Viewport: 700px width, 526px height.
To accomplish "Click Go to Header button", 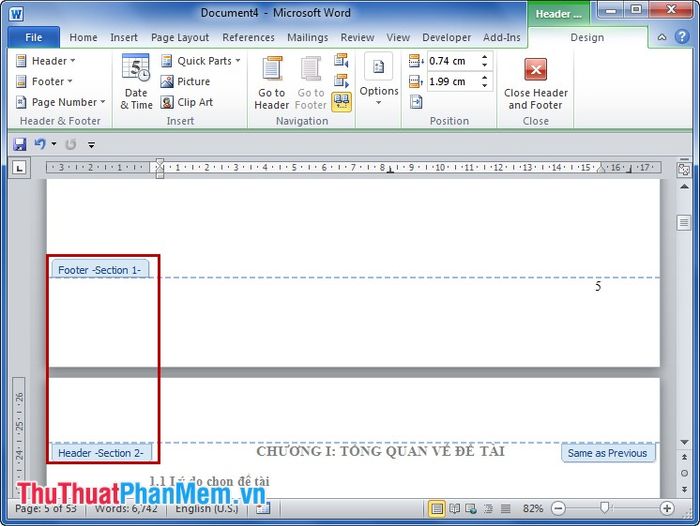I will [x=271, y=81].
